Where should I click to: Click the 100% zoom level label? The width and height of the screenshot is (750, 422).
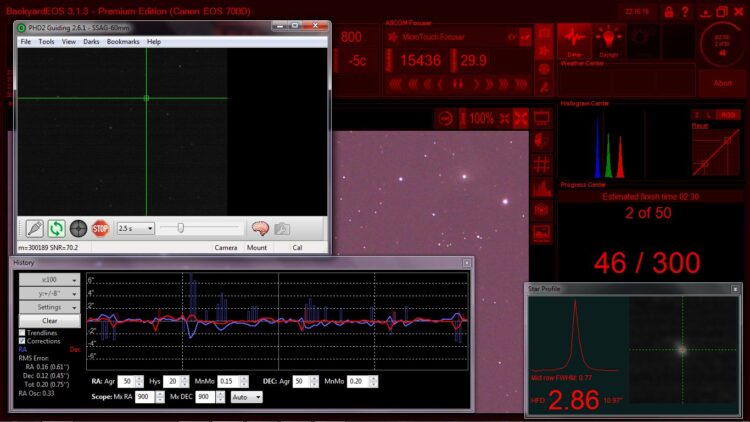click(x=481, y=118)
